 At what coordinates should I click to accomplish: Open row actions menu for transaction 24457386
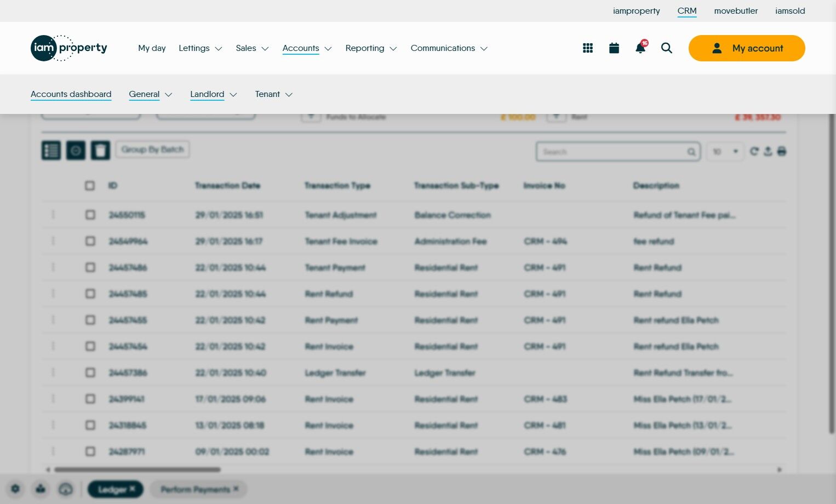(x=53, y=373)
